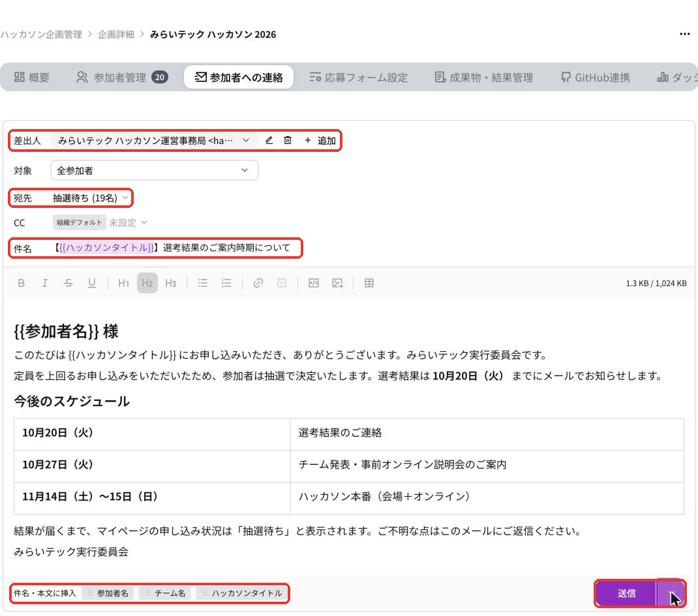Insert a hyperlink
This screenshot has width=698, height=616.
[x=258, y=284]
